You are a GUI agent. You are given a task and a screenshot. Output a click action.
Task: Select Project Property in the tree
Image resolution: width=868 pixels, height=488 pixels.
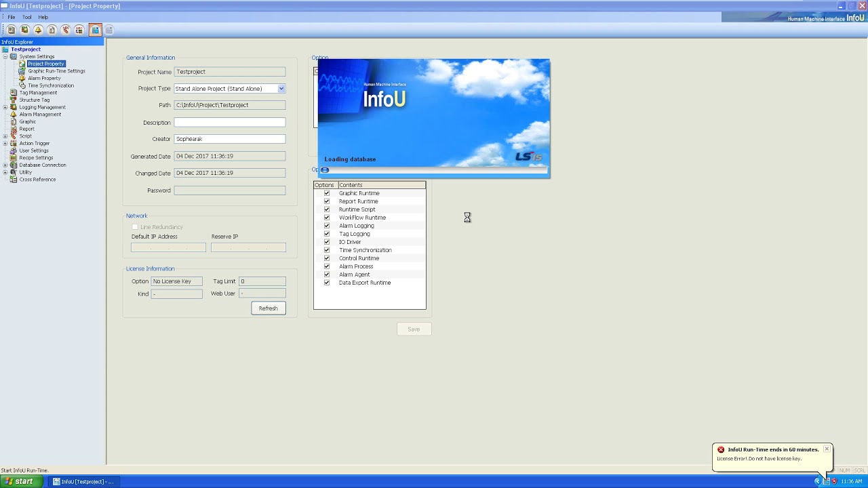click(46, 64)
